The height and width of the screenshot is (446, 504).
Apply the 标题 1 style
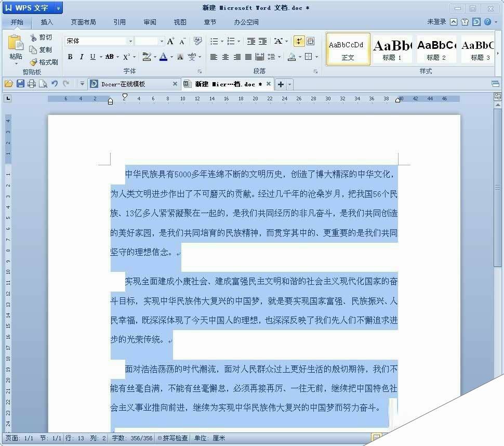(x=392, y=49)
